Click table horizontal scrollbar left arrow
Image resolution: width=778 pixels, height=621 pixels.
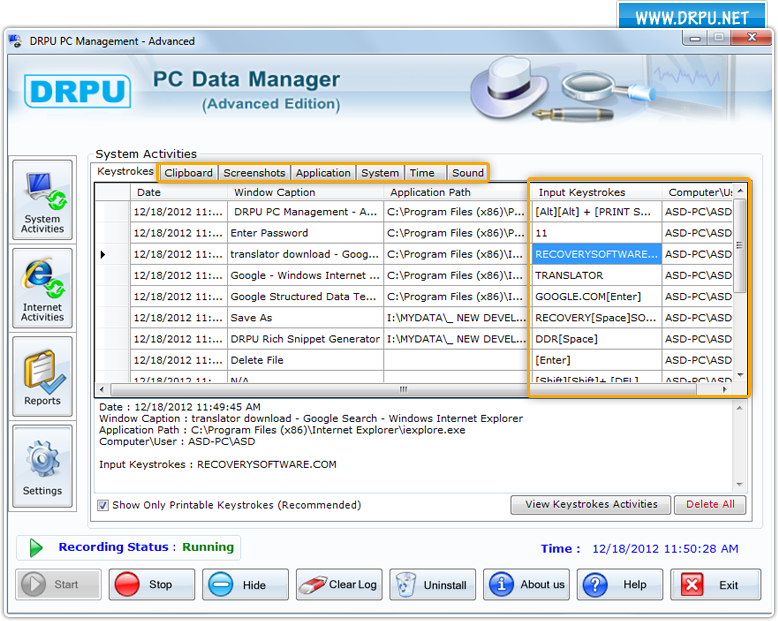click(x=102, y=389)
